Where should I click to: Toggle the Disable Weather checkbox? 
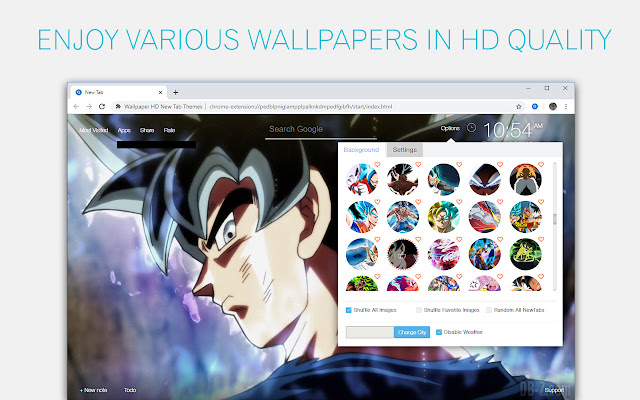click(x=439, y=332)
